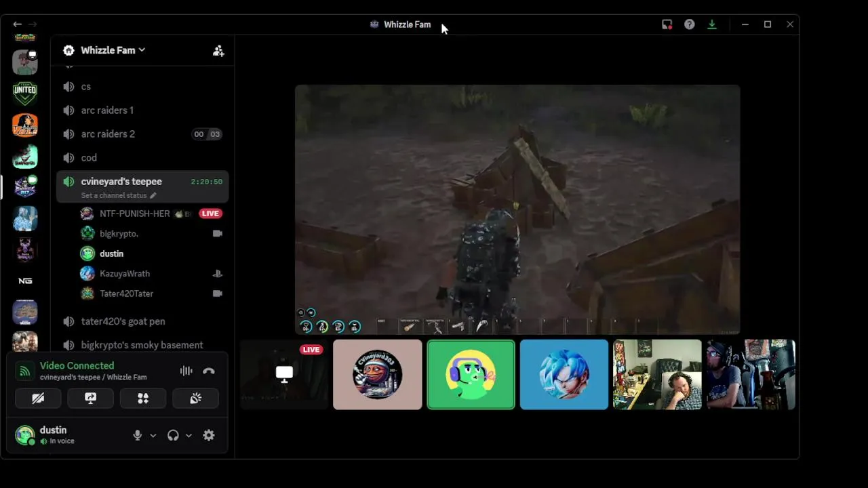Expand microphone input options chevron
This screenshot has height=488, width=868.
[x=153, y=435]
